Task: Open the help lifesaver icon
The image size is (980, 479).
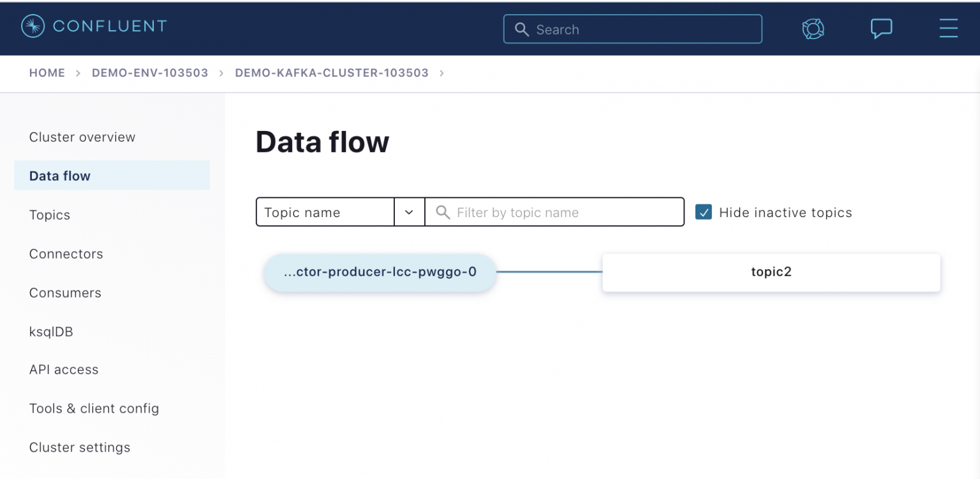Action: pos(812,28)
